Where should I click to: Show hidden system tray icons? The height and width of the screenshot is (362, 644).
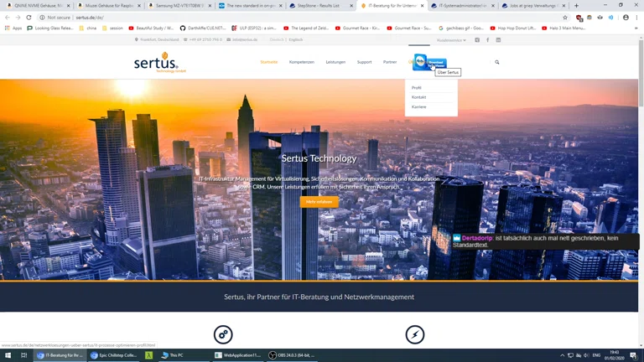562,355
